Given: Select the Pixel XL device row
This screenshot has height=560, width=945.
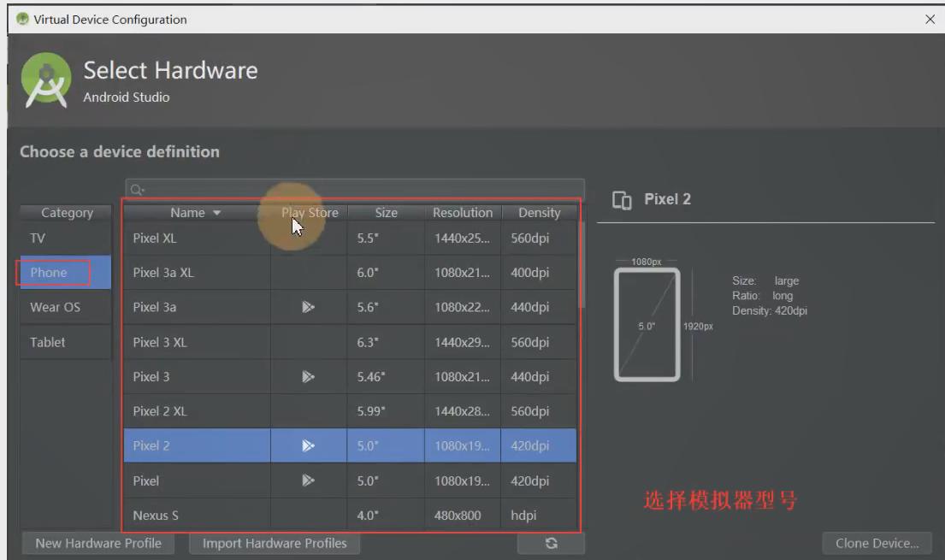Looking at the screenshot, I should coord(197,239).
